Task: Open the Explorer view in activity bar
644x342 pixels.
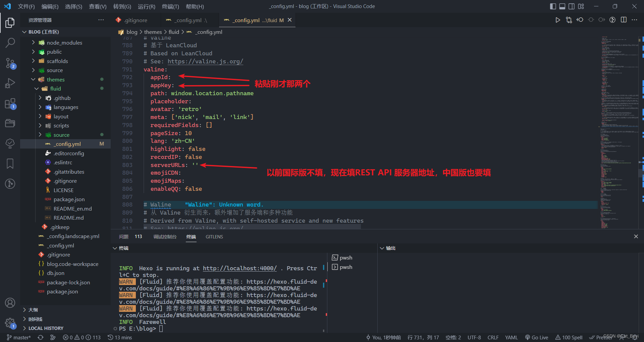Action: tap(10, 23)
